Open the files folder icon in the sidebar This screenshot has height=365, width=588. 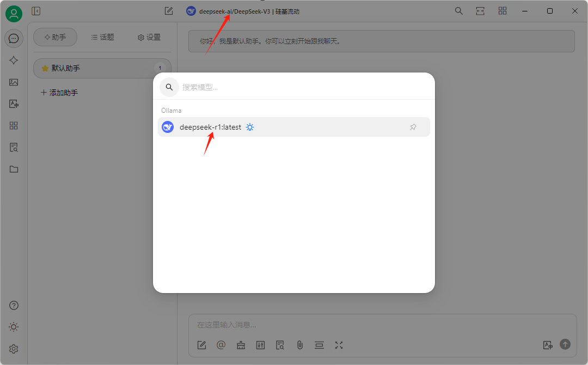pyautogui.click(x=14, y=169)
